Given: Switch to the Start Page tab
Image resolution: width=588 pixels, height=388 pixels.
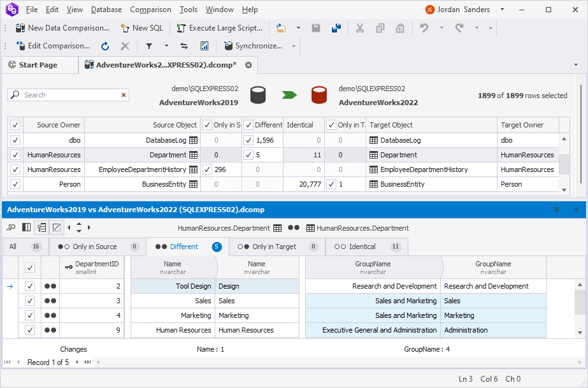Looking at the screenshot, I should (x=38, y=65).
